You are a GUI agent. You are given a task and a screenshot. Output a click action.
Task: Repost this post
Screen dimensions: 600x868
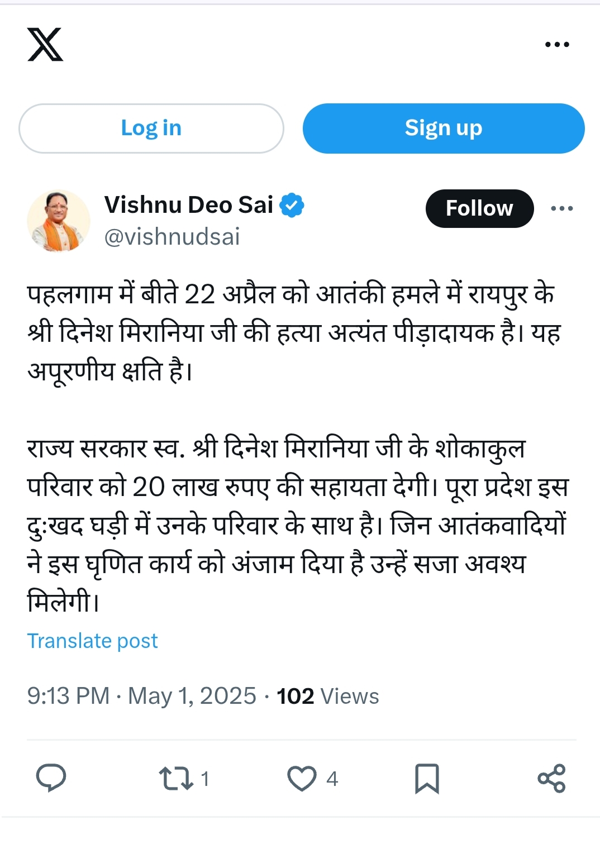pyautogui.click(x=177, y=778)
